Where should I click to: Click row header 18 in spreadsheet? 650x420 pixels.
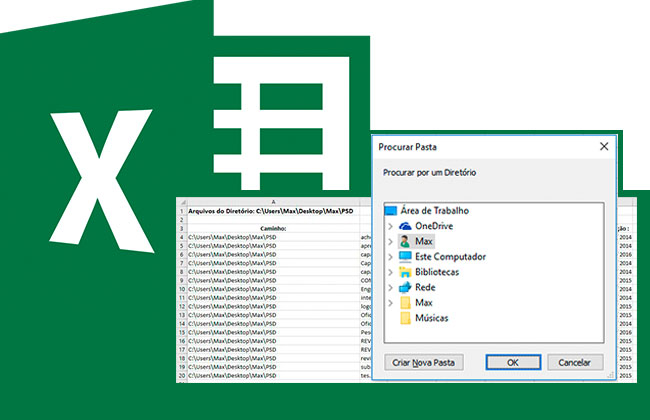click(x=182, y=358)
